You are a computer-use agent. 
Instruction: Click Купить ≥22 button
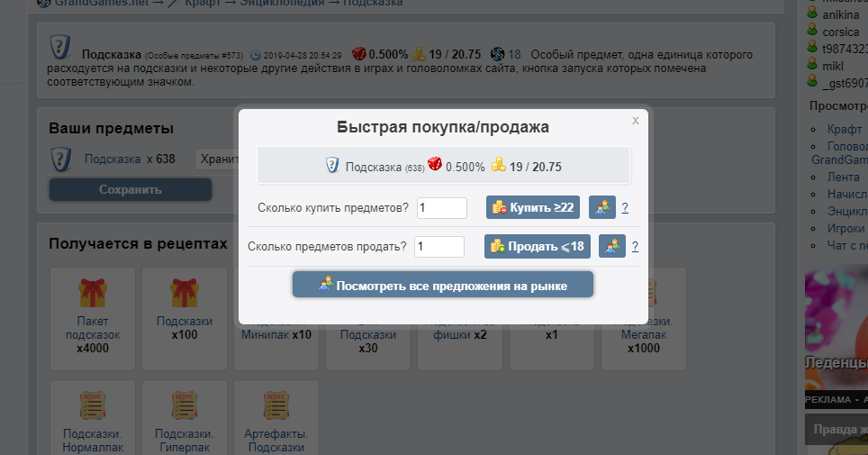click(x=533, y=207)
